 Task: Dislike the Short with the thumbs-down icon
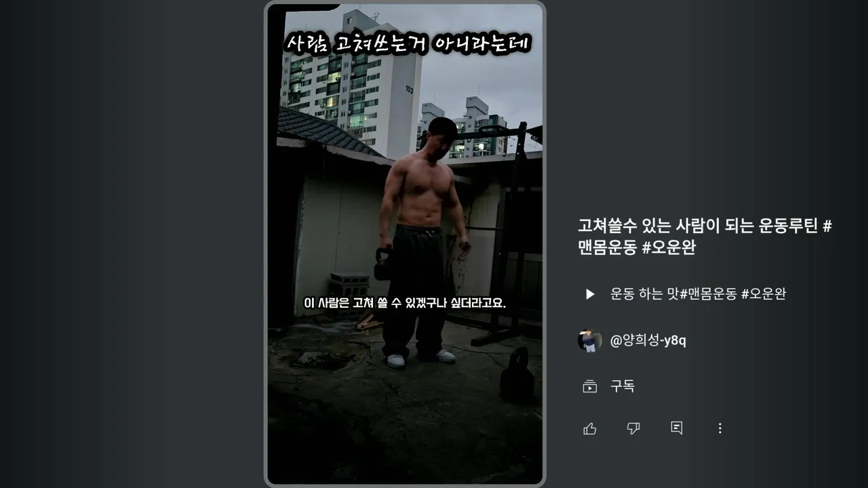[x=633, y=428]
